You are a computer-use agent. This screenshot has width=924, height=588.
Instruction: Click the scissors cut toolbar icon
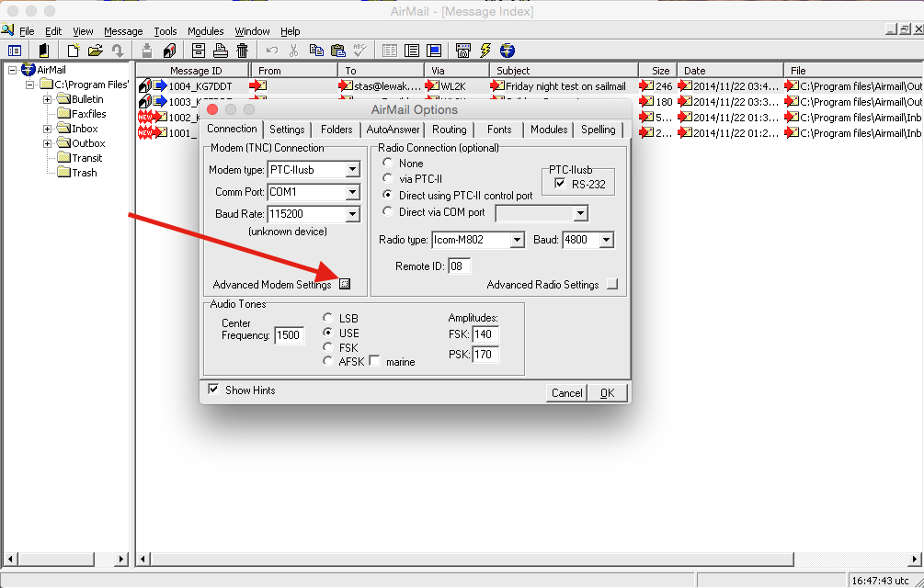[x=293, y=51]
